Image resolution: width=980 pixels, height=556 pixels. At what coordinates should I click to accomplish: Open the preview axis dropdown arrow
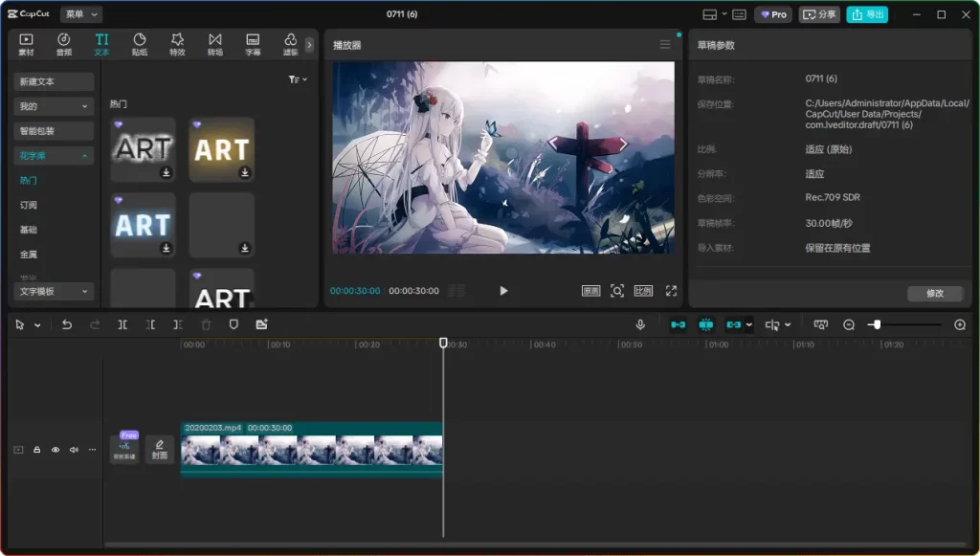coord(788,324)
